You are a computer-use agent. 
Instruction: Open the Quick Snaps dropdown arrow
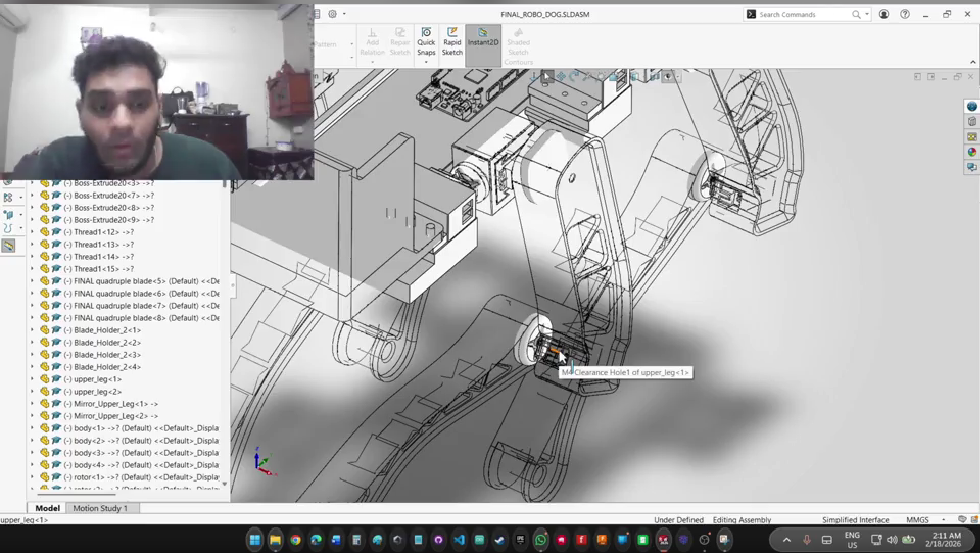pos(426,62)
